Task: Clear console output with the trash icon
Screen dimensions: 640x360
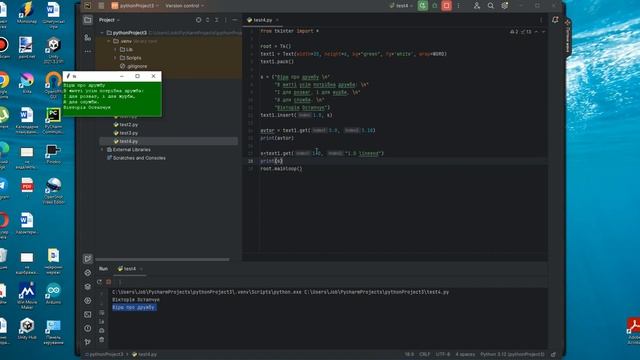Action: [102, 340]
